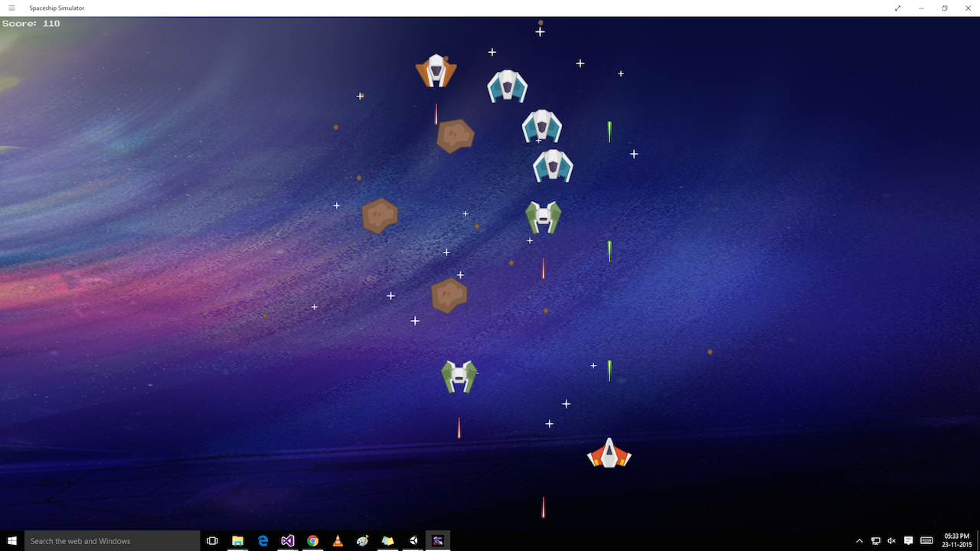Click the Spaceship Simulator title

click(57, 8)
